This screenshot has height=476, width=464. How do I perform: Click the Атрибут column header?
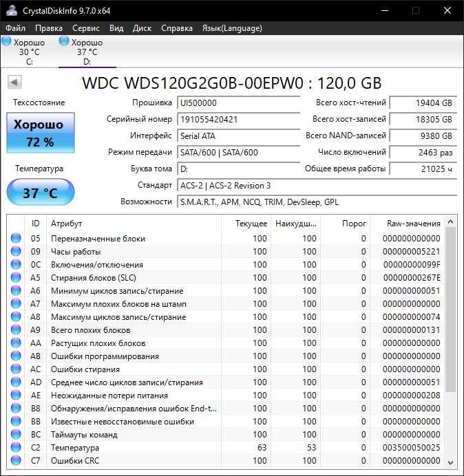[x=134, y=224]
